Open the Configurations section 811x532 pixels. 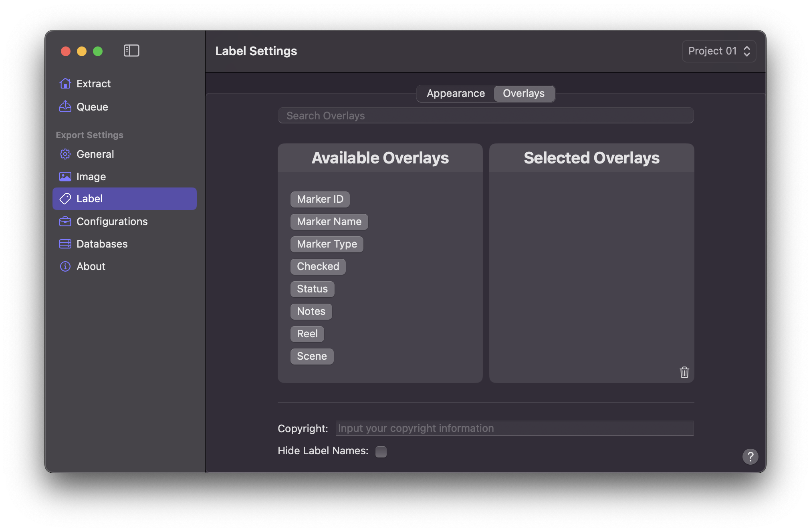125,222
